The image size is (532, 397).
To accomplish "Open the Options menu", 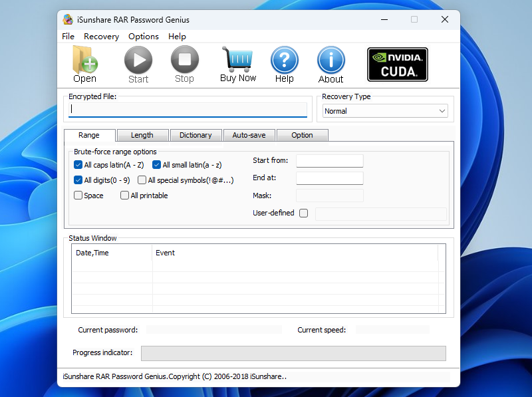I will click(143, 37).
